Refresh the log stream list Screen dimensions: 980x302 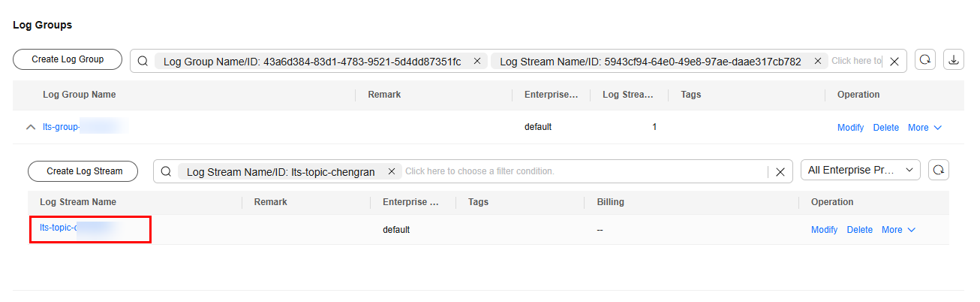click(938, 171)
